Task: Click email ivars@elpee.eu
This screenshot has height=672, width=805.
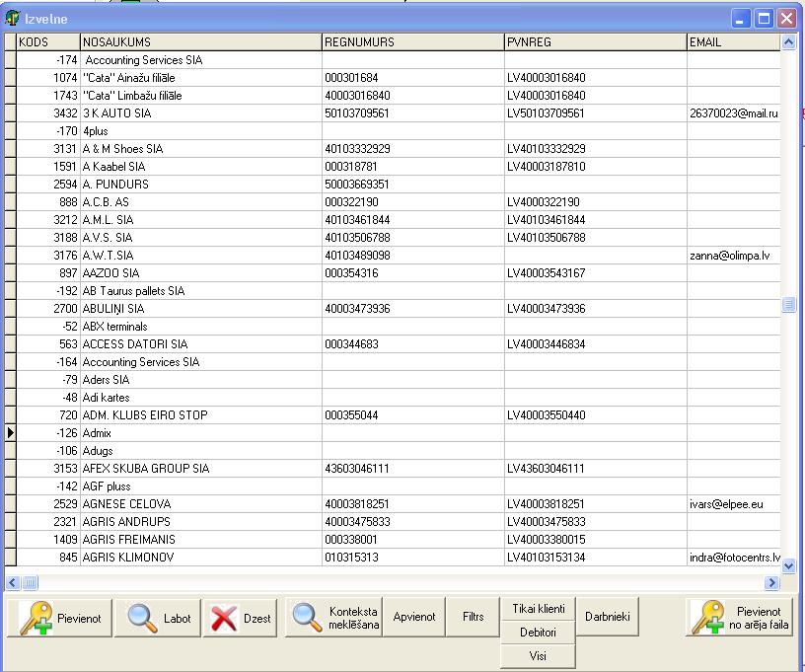Action: (726, 504)
